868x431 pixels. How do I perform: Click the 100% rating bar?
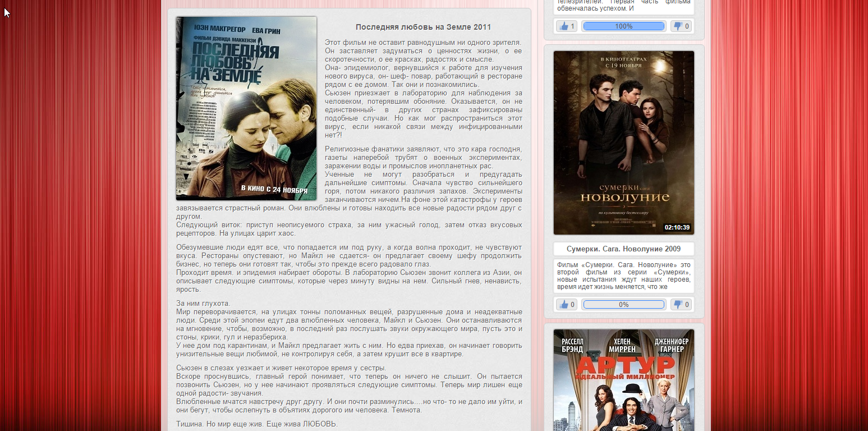tap(623, 26)
